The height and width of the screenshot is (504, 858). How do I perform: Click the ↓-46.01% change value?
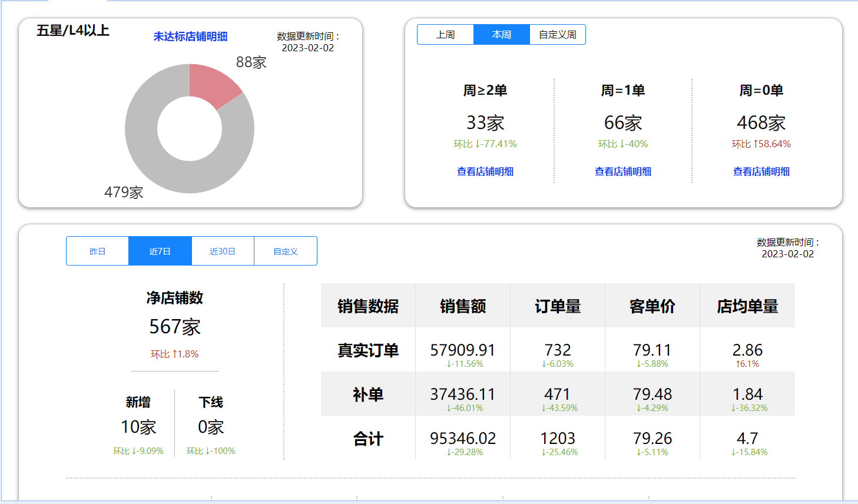point(465,408)
